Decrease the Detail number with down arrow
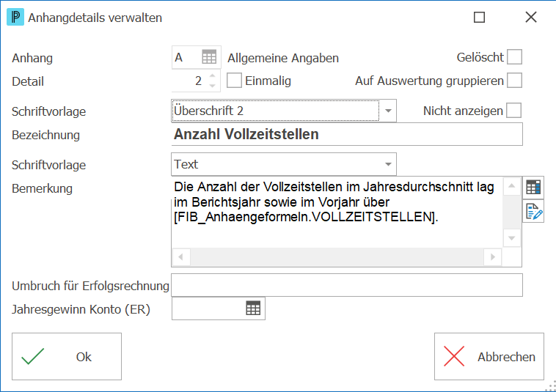This screenshot has height=392, width=556. [212, 85]
